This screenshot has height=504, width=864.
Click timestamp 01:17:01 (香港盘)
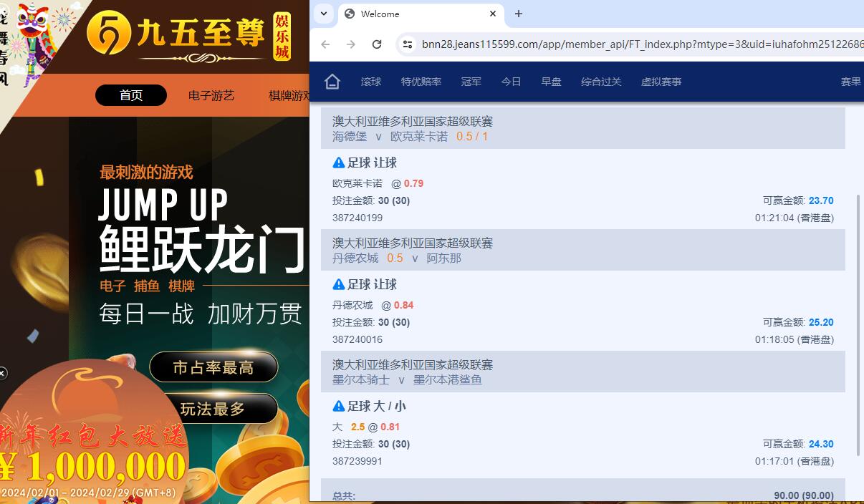(x=795, y=461)
